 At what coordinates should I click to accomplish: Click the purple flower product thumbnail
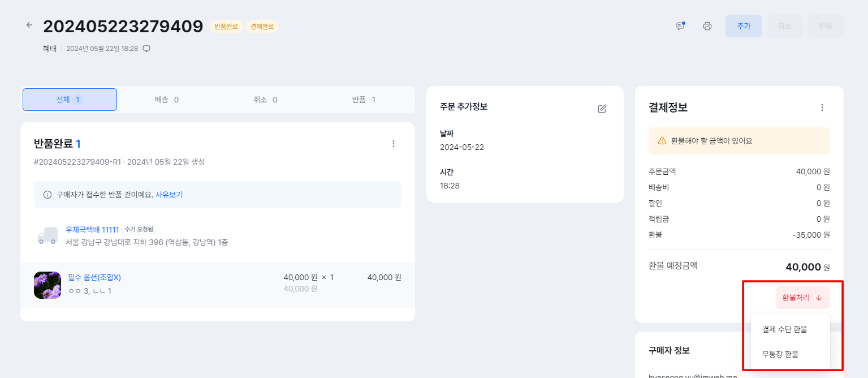point(47,285)
